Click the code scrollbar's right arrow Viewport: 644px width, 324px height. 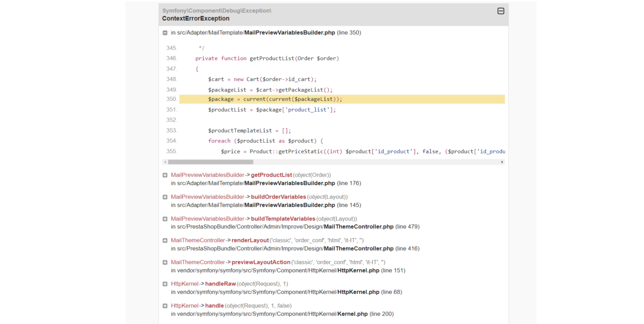(502, 162)
